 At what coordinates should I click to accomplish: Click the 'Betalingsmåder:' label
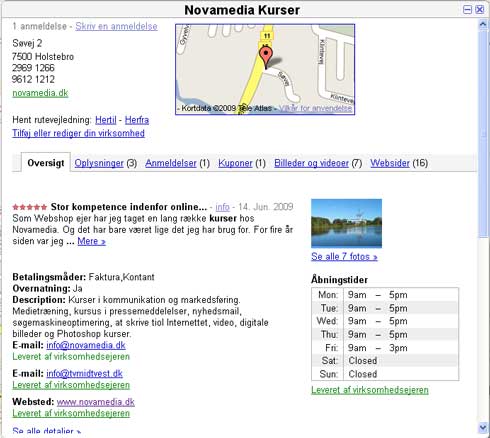coord(49,277)
